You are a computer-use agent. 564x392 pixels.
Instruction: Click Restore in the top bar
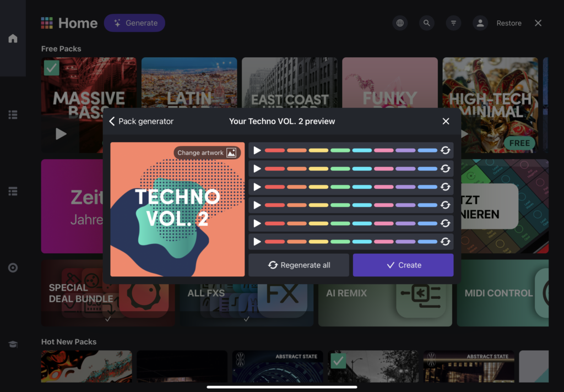(x=508, y=23)
